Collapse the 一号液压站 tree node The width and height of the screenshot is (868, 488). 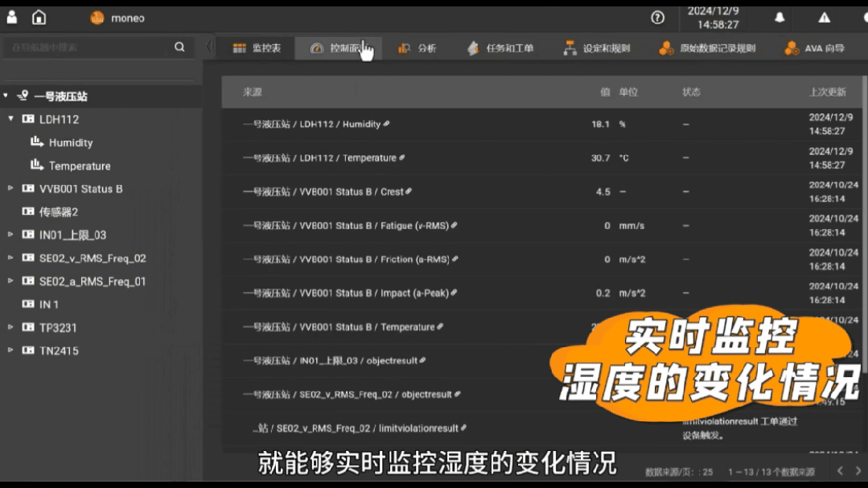(6, 96)
